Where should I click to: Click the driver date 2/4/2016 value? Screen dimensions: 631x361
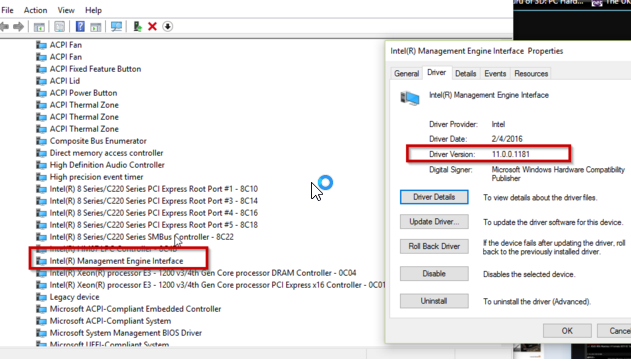[x=507, y=139]
